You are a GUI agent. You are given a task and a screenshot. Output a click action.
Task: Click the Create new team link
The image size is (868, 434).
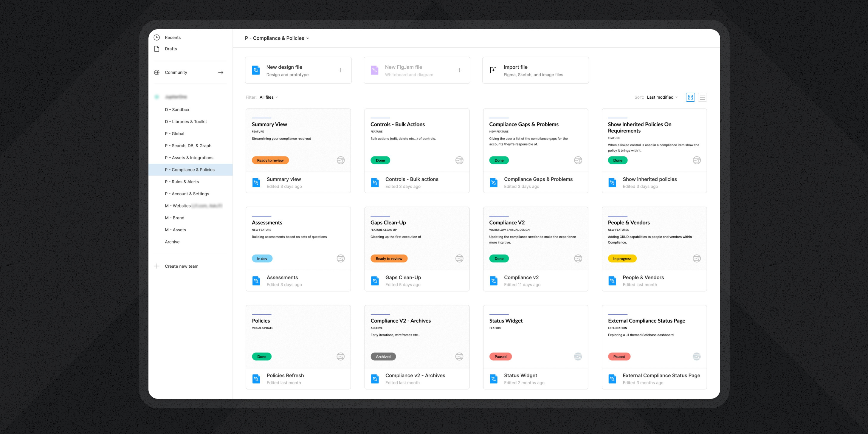[182, 266]
